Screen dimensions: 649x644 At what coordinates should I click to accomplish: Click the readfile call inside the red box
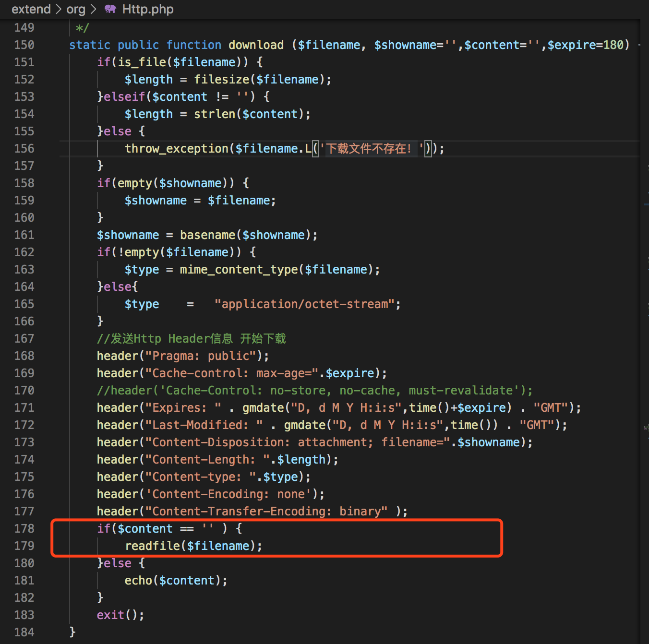coord(153,546)
